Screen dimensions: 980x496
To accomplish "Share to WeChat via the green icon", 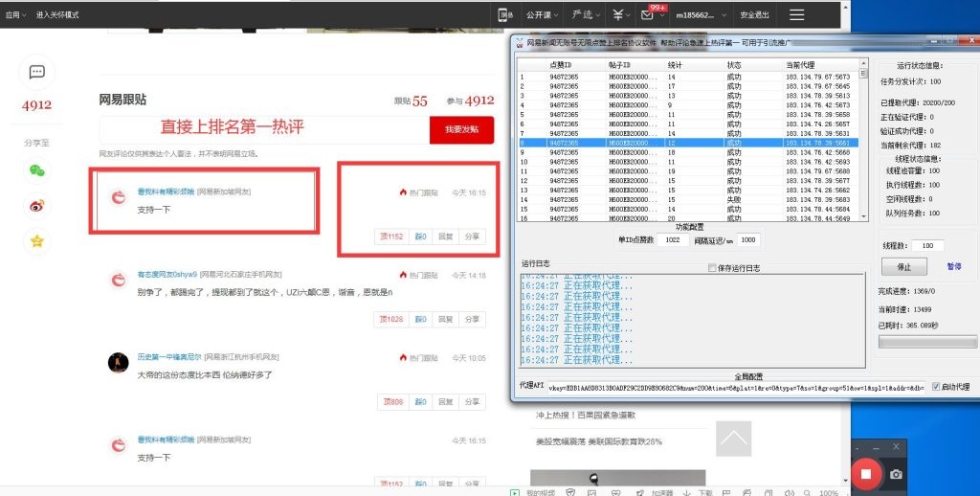I will coord(37,170).
